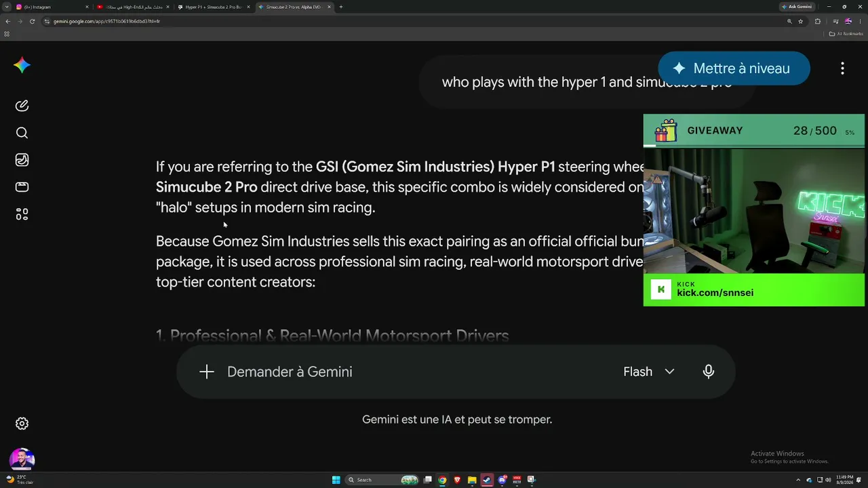Image resolution: width=868 pixels, height=488 pixels.
Task: Click the stream webcam overlay thumbnail
Action: pyautogui.click(x=754, y=210)
